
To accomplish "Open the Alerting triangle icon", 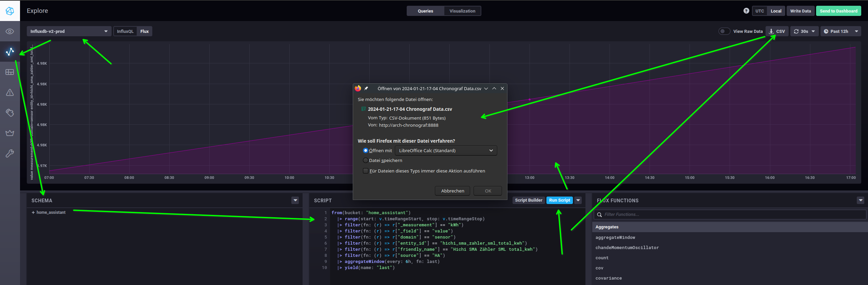I will 10,92.
